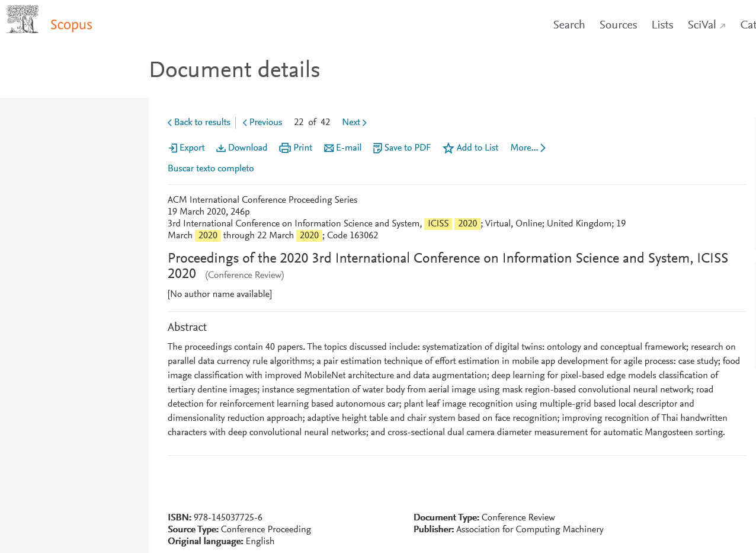Click the Back to results chevron icon

(x=170, y=123)
